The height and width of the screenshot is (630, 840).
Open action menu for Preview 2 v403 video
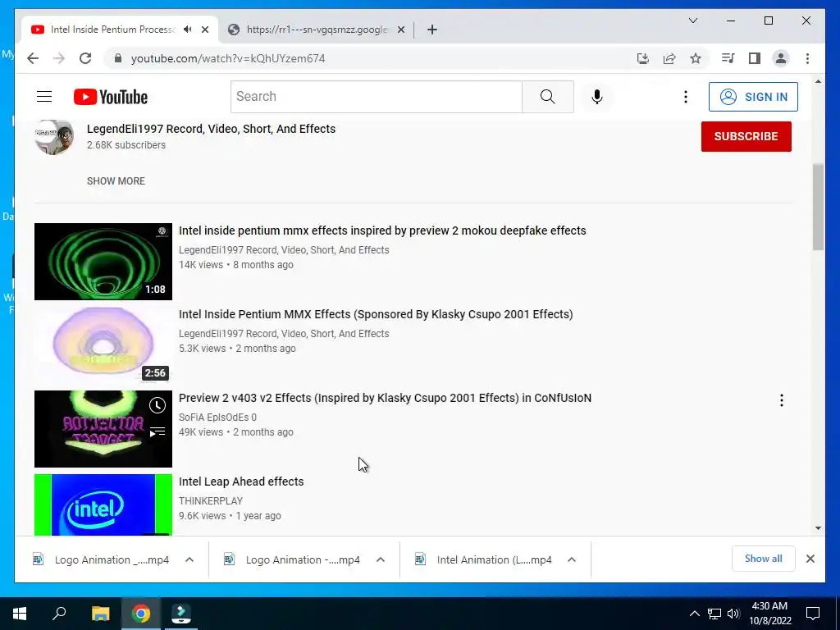[x=782, y=400]
